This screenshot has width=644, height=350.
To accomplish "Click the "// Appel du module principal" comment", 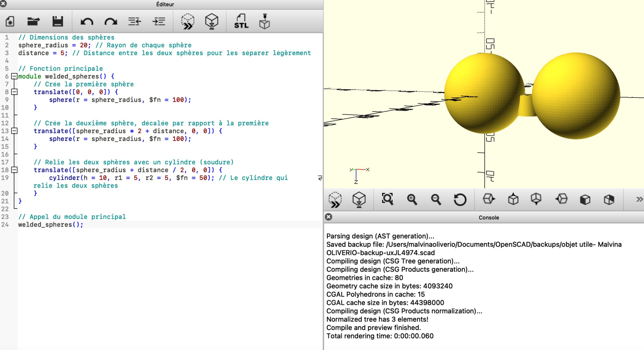I will 72,217.
